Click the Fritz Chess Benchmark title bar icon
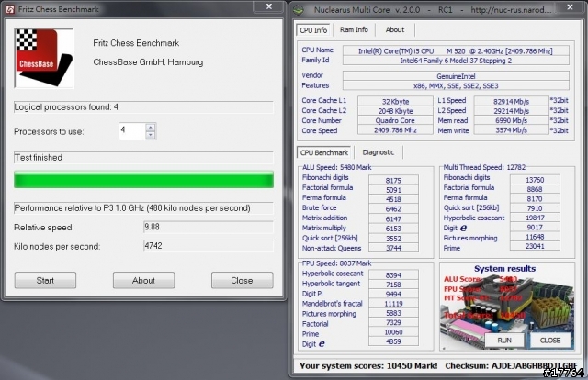This screenshot has height=380, width=588. pos(10,9)
